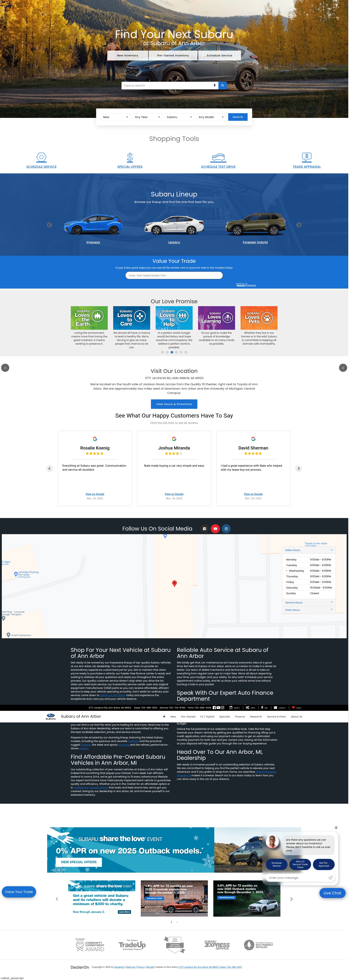Click the send message paper-plane icon
The image size is (351, 980).
pyautogui.click(x=330, y=878)
